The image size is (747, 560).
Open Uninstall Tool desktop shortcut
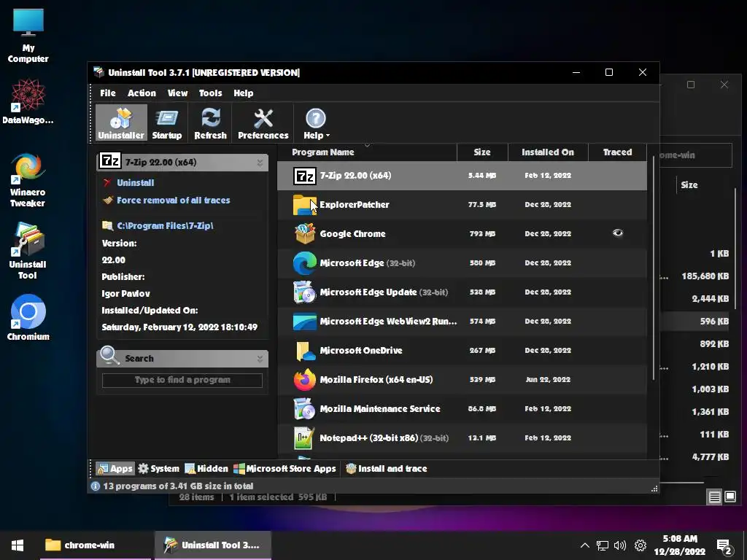28,251
